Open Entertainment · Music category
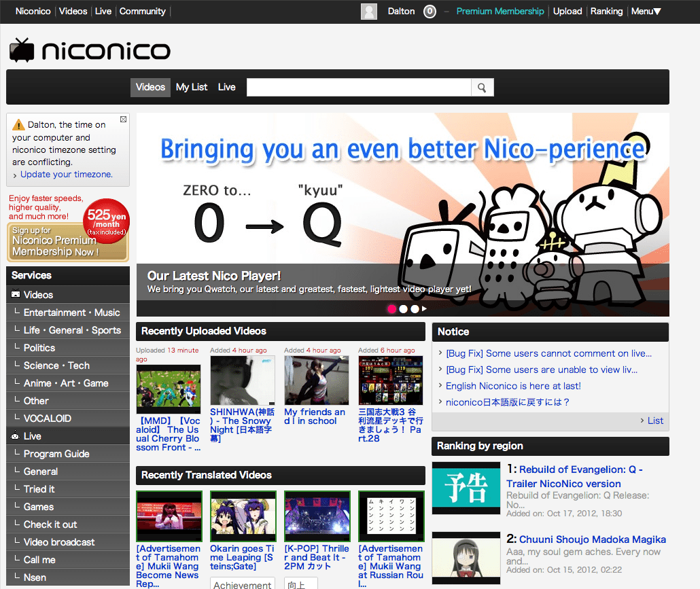This screenshot has width=700, height=589. (68, 313)
